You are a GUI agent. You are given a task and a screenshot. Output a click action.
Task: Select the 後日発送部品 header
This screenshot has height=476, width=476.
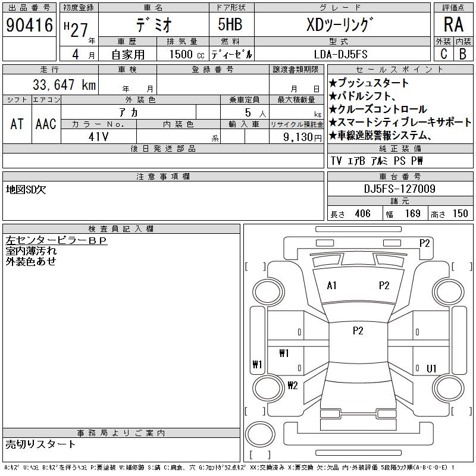coord(163,148)
